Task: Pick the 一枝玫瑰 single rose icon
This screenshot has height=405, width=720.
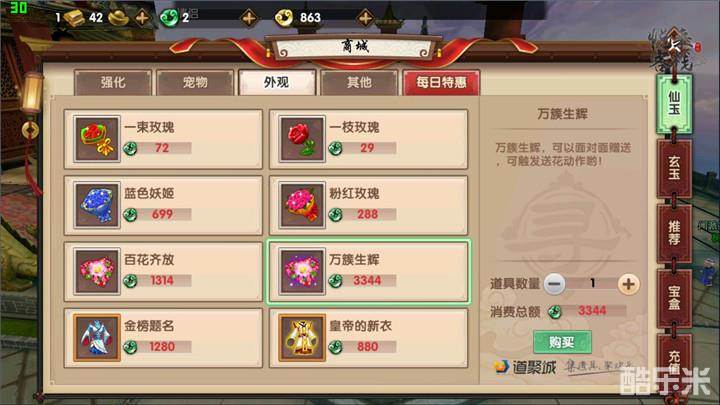Action: pyautogui.click(x=302, y=139)
